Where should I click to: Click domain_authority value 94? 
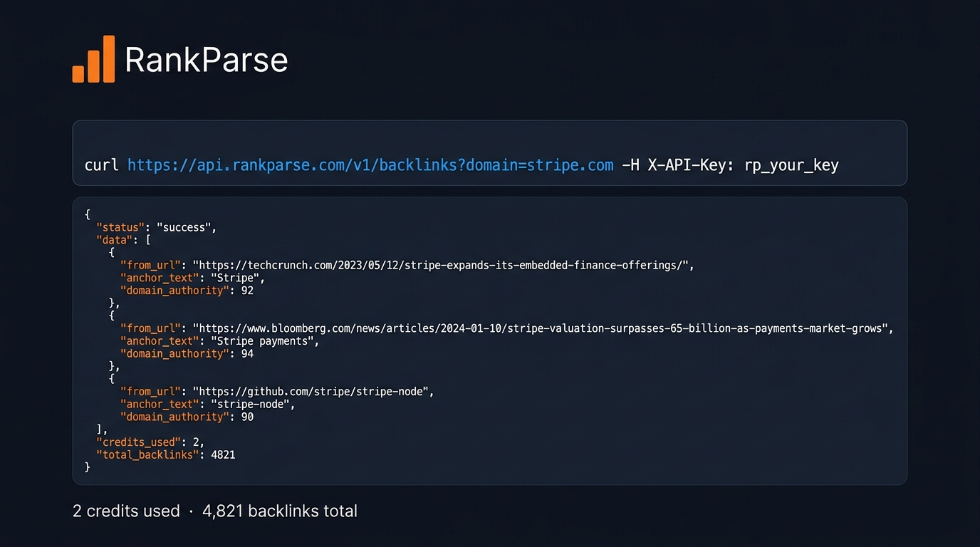247,353
